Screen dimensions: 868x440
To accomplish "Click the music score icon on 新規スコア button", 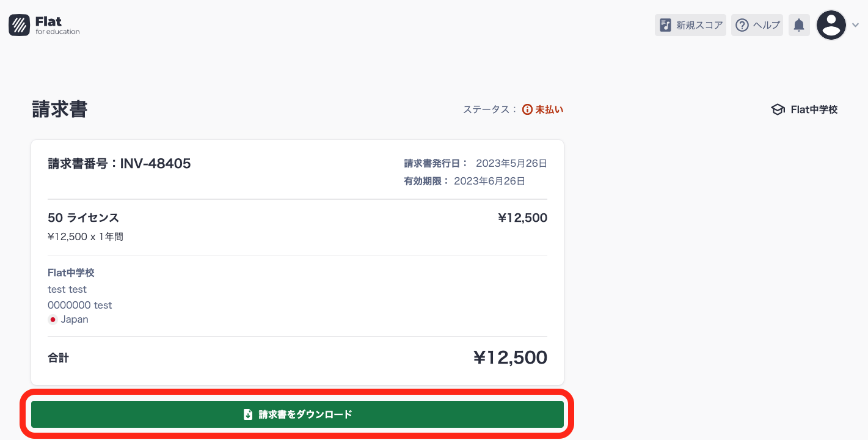I will coord(665,24).
